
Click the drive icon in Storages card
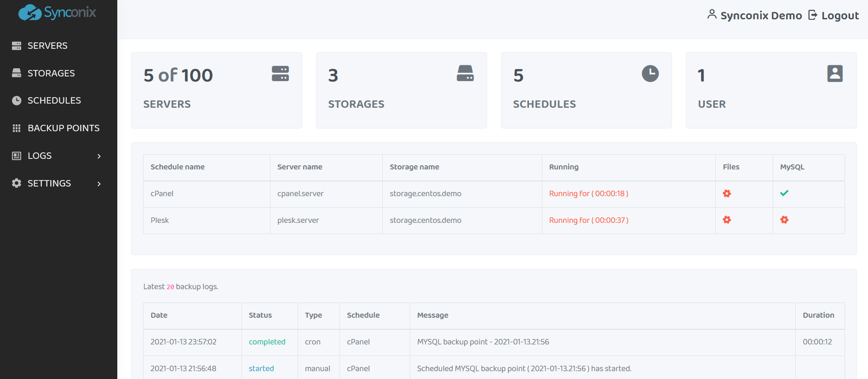point(465,73)
